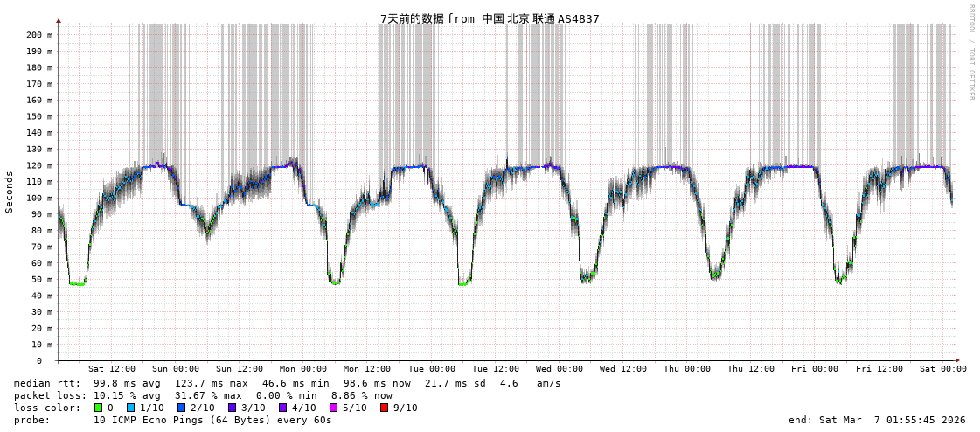Click the '200 m' y-axis value
Screen dimensions: 980x432
point(39,35)
